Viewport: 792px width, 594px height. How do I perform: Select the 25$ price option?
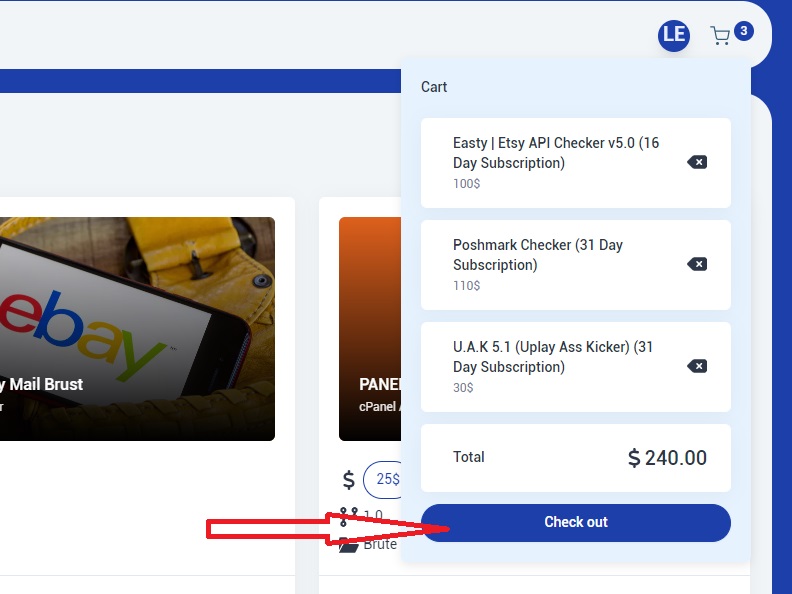(385, 480)
